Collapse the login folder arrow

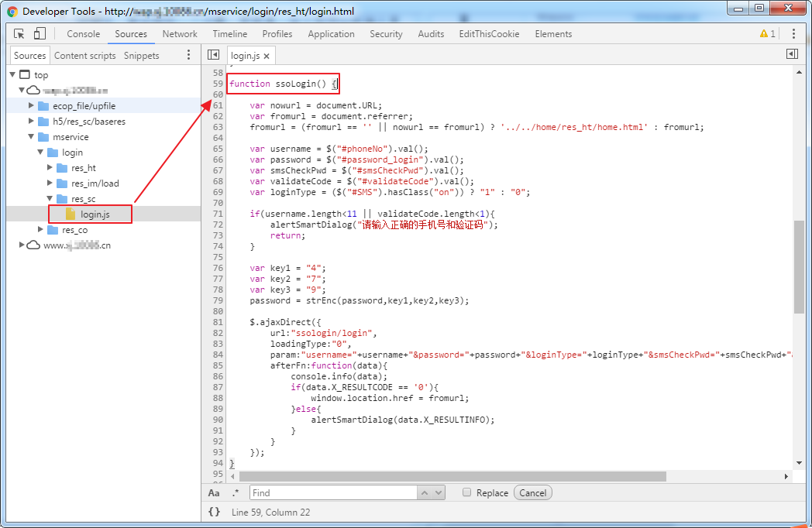click(40, 153)
